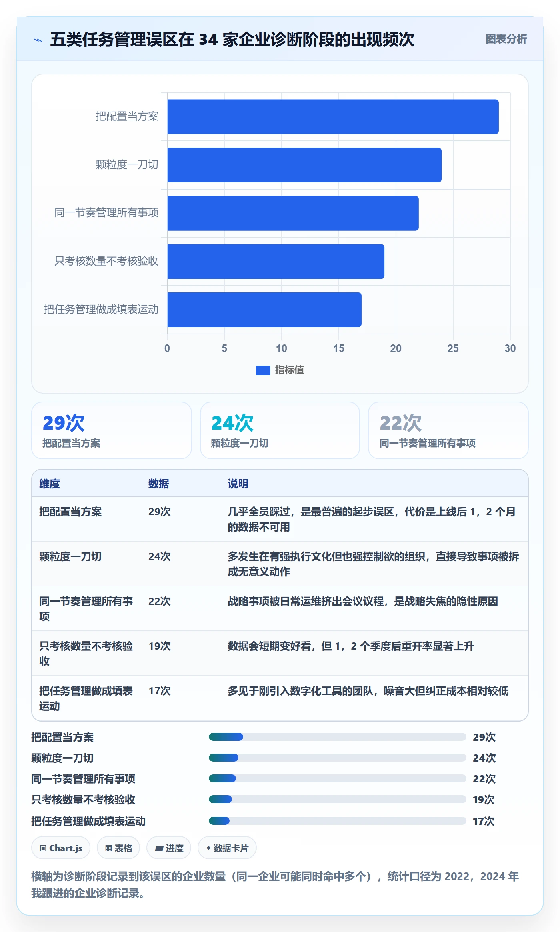Click the 颗粒度一刀切 progress bar

(337, 758)
